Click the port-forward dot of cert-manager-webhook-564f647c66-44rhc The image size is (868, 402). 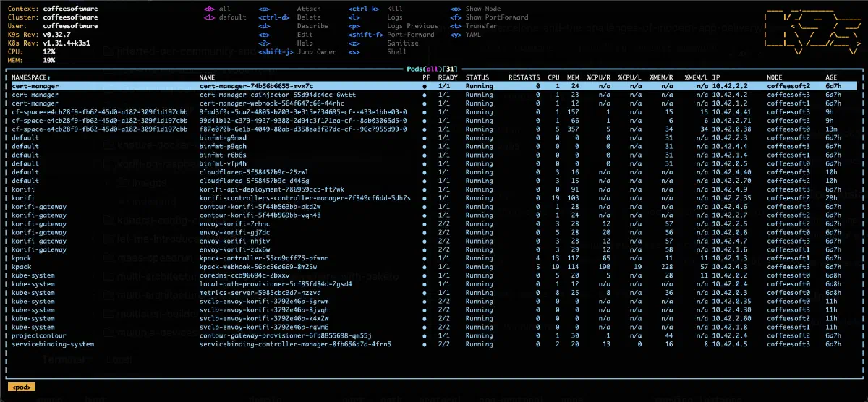425,103
